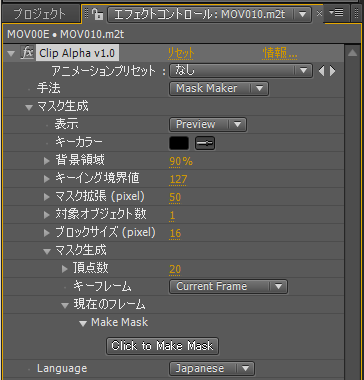Click the Language label
Screen dimensions: 364x380
pos(62,368)
